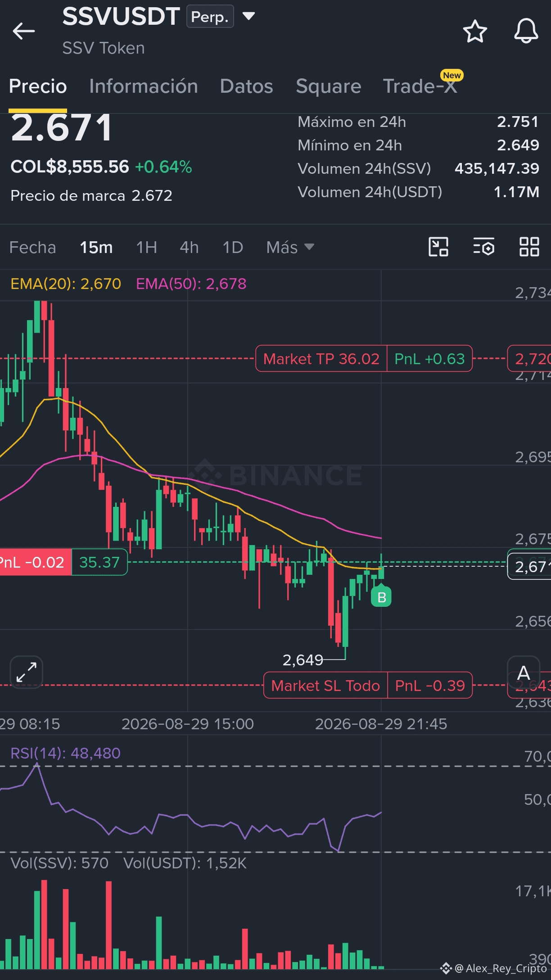
Task: Tap the Vol(USDT): 1,52K label
Action: coord(185,863)
